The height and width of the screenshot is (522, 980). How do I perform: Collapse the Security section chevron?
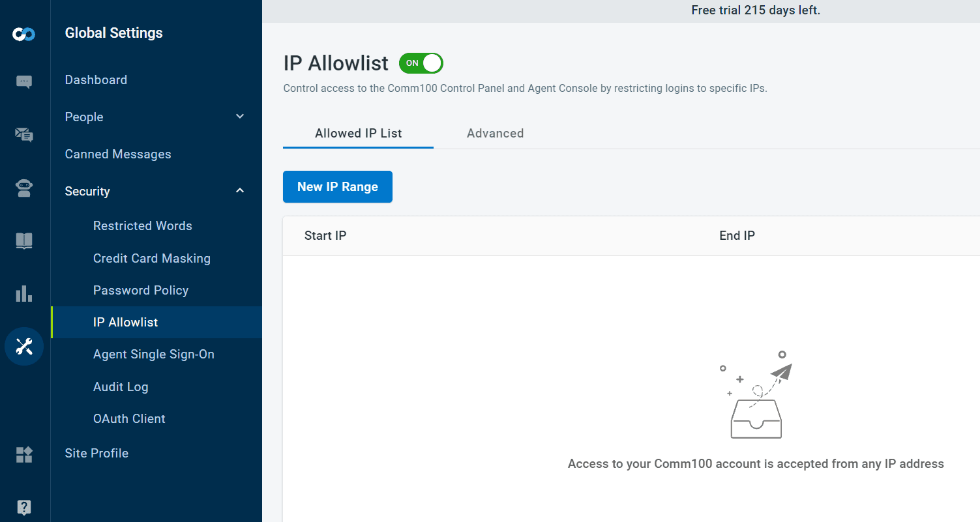point(240,191)
